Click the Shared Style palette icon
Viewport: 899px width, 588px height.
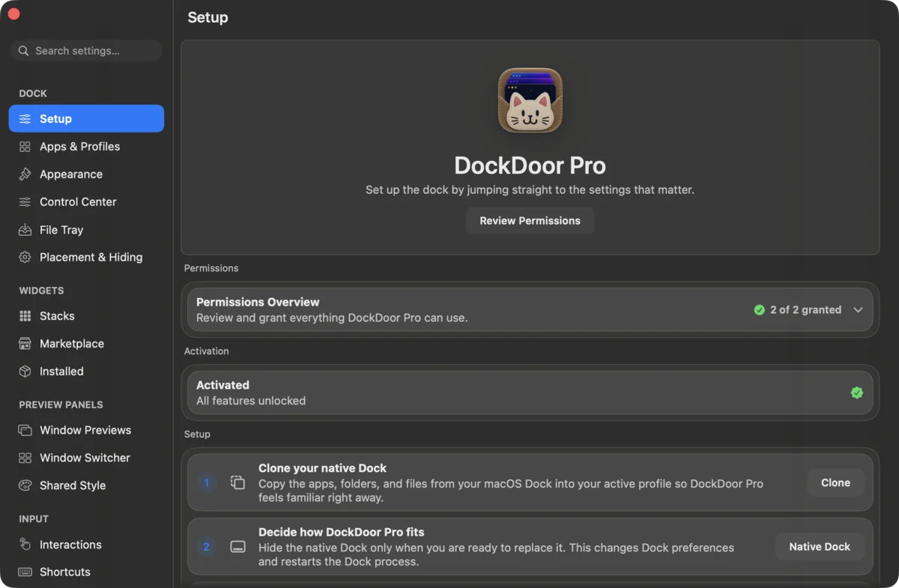pyautogui.click(x=25, y=485)
